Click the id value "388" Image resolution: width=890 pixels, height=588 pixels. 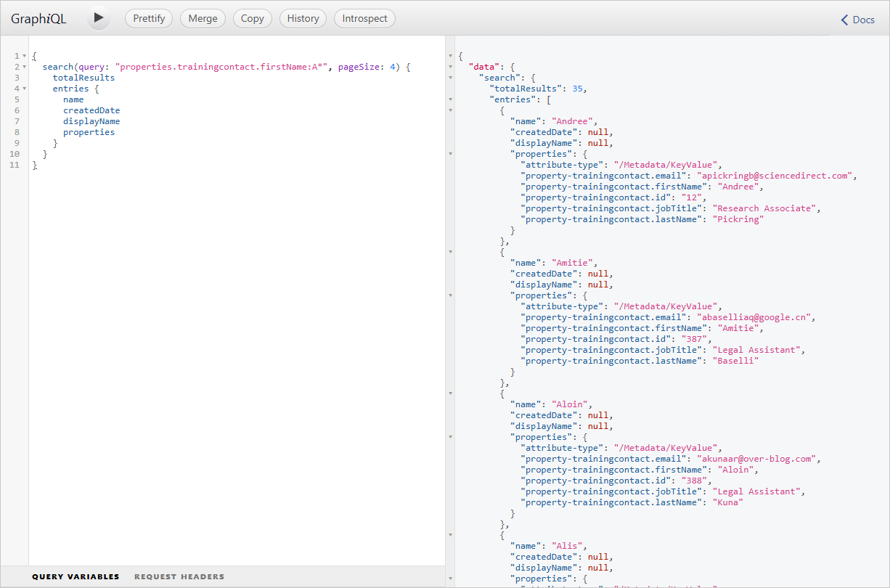tap(694, 481)
